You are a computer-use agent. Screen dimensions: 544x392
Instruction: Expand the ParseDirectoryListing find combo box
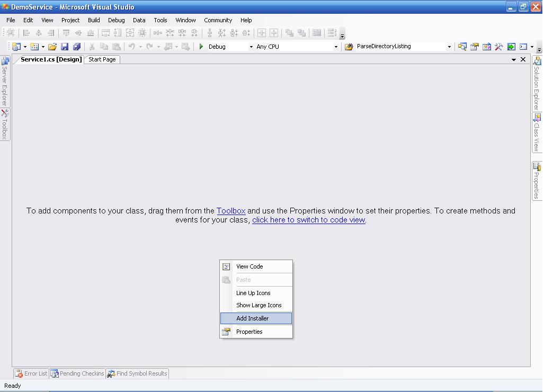coord(449,47)
